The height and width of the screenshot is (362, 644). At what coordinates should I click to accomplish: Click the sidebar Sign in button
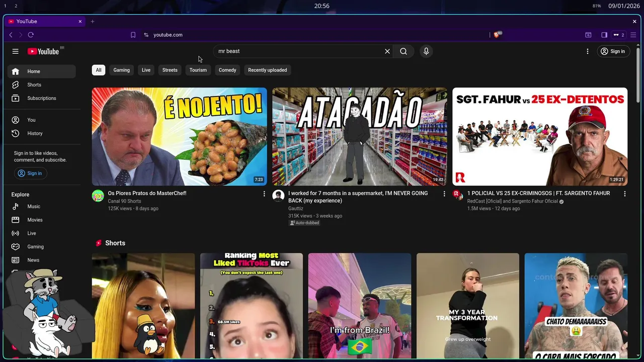[x=30, y=173]
